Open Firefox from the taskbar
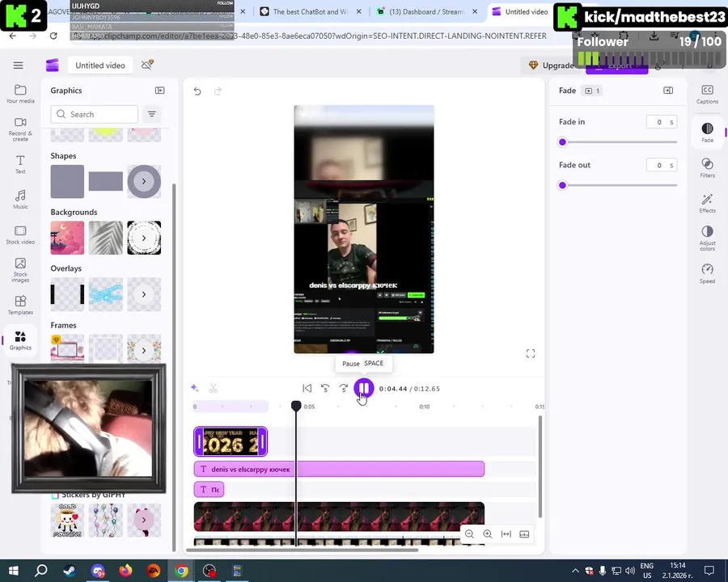The width and height of the screenshot is (728, 582). (x=125, y=571)
